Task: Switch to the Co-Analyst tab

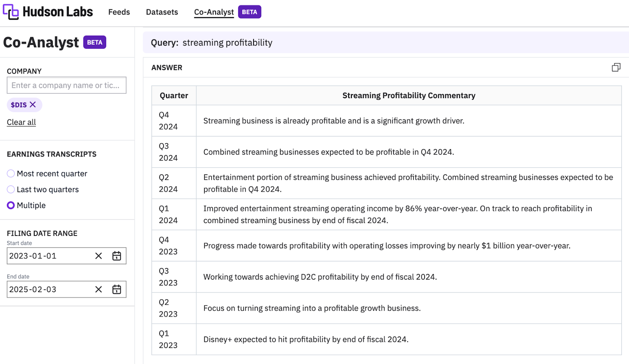Action: [214, 12]
